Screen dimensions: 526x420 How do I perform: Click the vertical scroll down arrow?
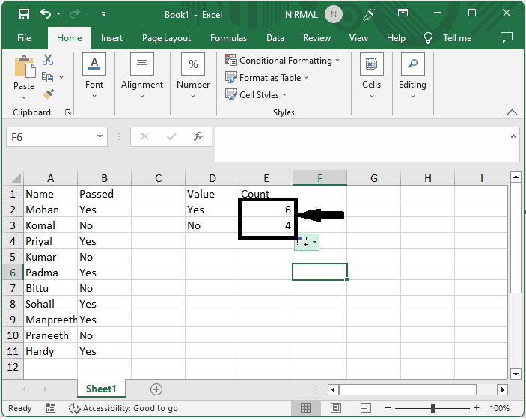[516, 374]
